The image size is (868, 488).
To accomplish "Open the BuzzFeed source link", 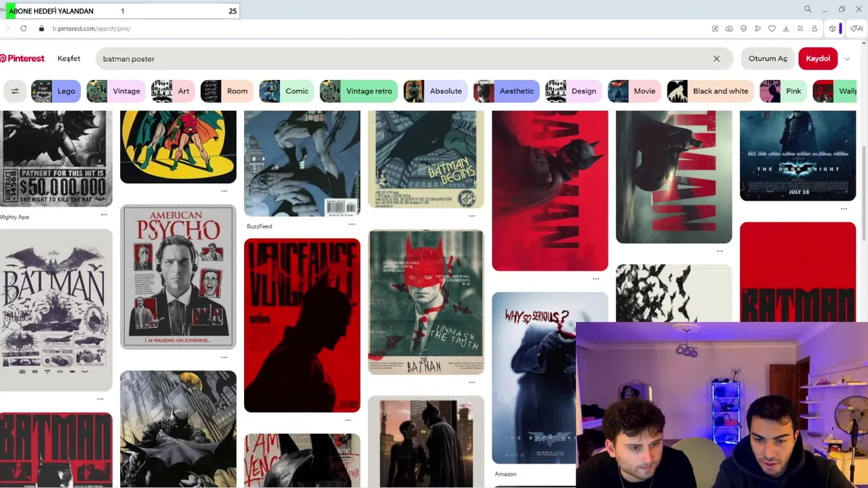I will point(259,226).
